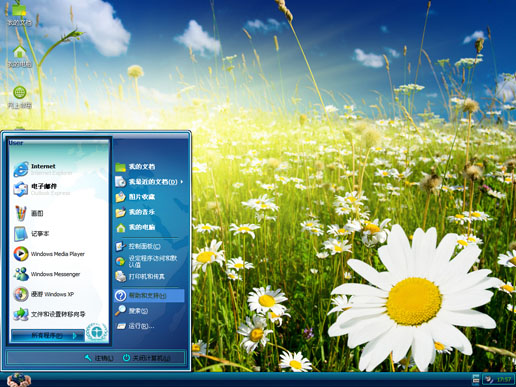
Task: Click 设定程序访问和默认值 label
Action: point(153,261)
